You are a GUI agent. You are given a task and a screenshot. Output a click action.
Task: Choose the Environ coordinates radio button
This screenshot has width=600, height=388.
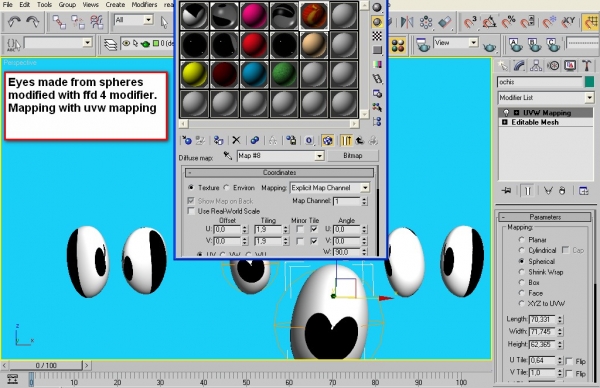pos(227,187)
